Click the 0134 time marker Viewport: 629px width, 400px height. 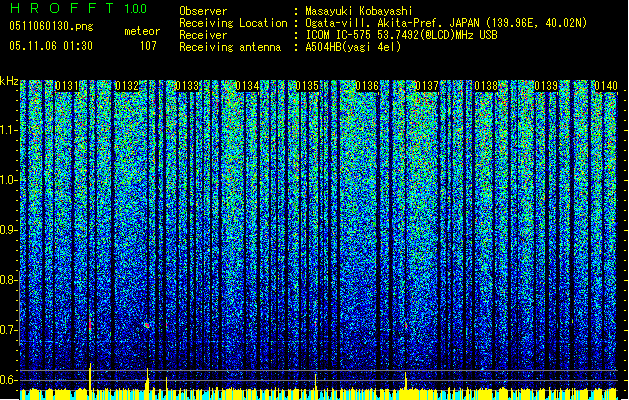247,86
